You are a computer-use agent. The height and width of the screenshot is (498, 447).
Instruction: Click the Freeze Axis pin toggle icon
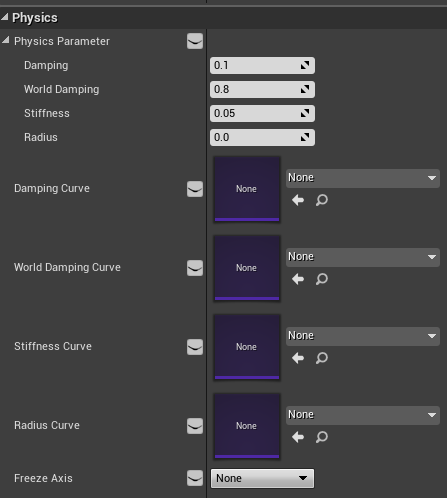click(x=195, y=478)
